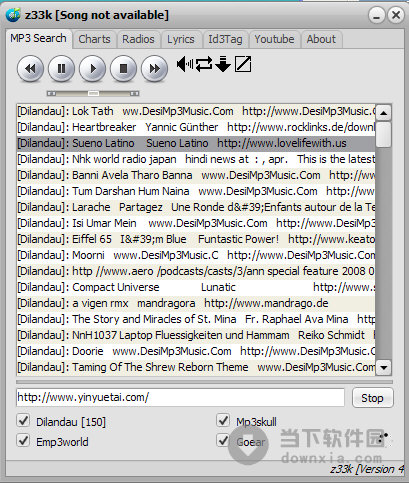
Task: Select 'The Story and Miracles of St. Mina'
Action: tap(196, 319)
